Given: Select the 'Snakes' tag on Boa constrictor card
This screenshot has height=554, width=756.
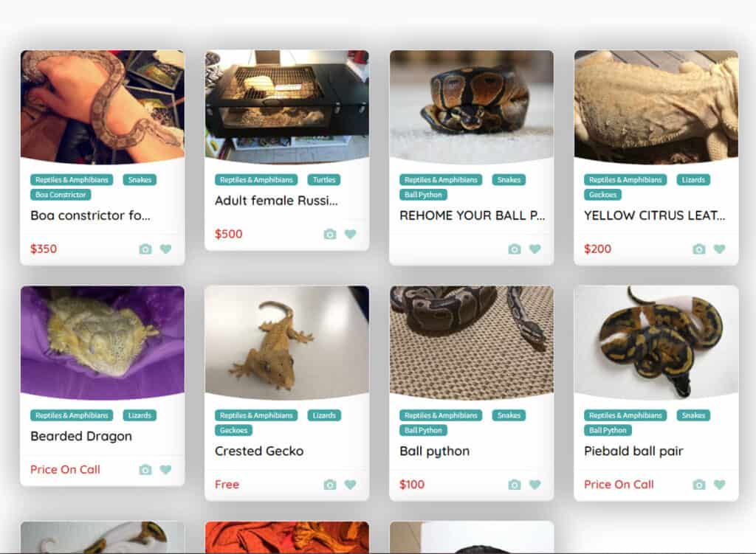Looking at the screenshot, I should (140, 179).
